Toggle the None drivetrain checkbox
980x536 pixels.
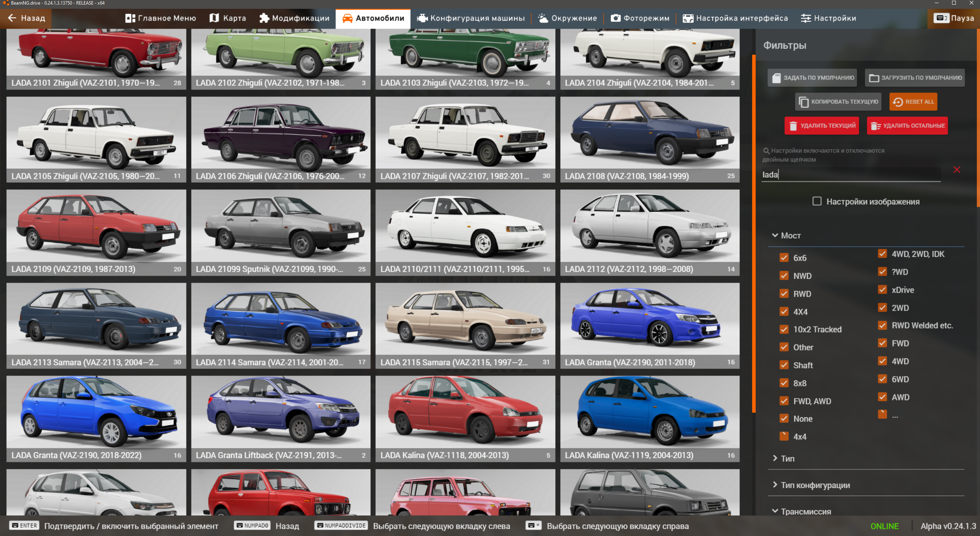784,418
